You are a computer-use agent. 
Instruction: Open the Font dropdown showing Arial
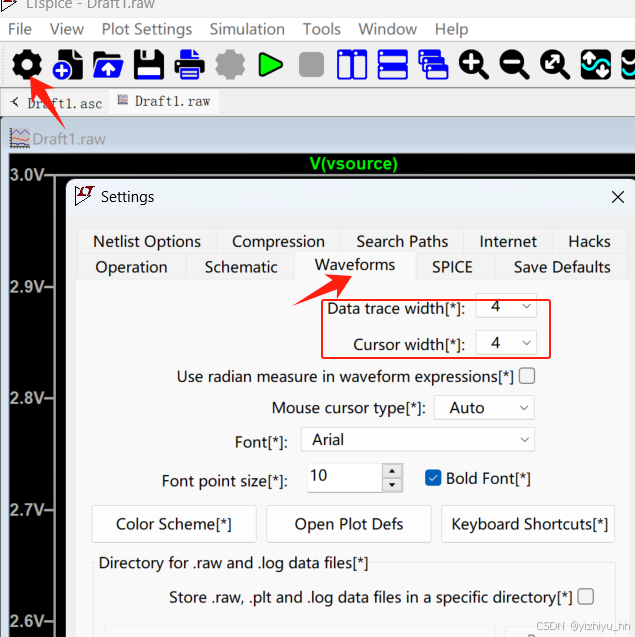[x=418, y=440]
